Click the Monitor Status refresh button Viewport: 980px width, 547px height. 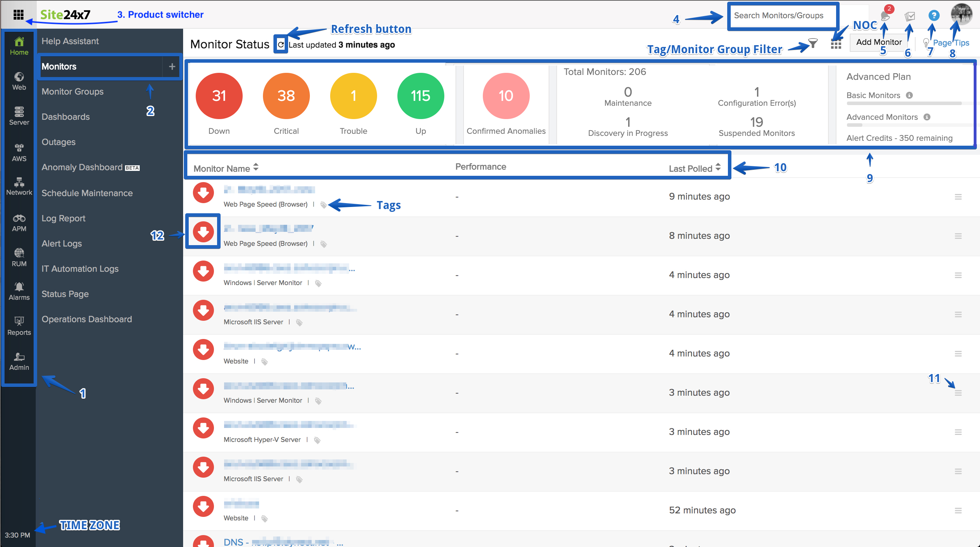pyautogui.click(x=280, y=44)
